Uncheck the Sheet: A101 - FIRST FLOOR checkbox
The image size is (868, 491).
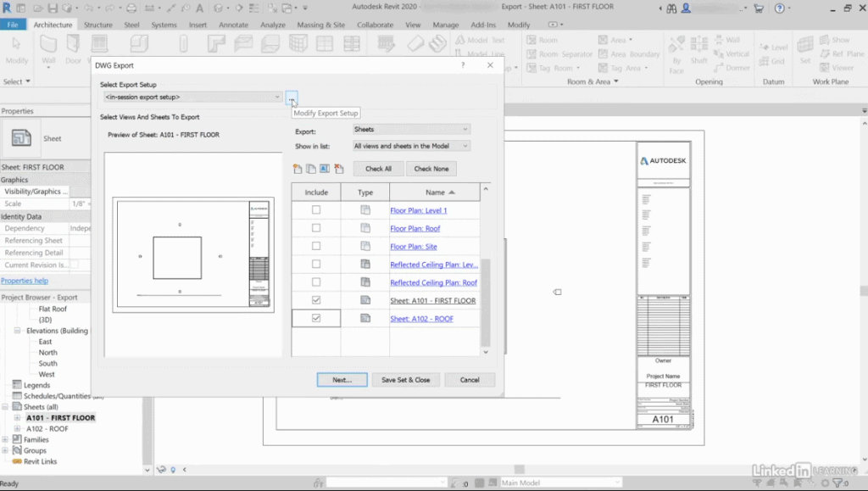[316, 299]
